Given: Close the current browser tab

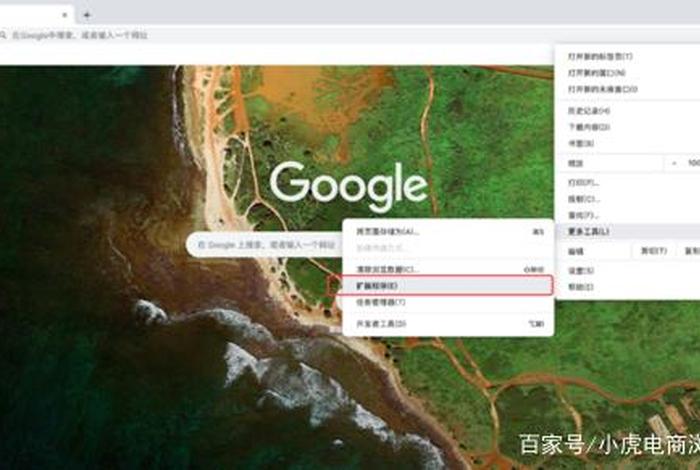Looking at the screenshot, I should [x=66, y=15].
